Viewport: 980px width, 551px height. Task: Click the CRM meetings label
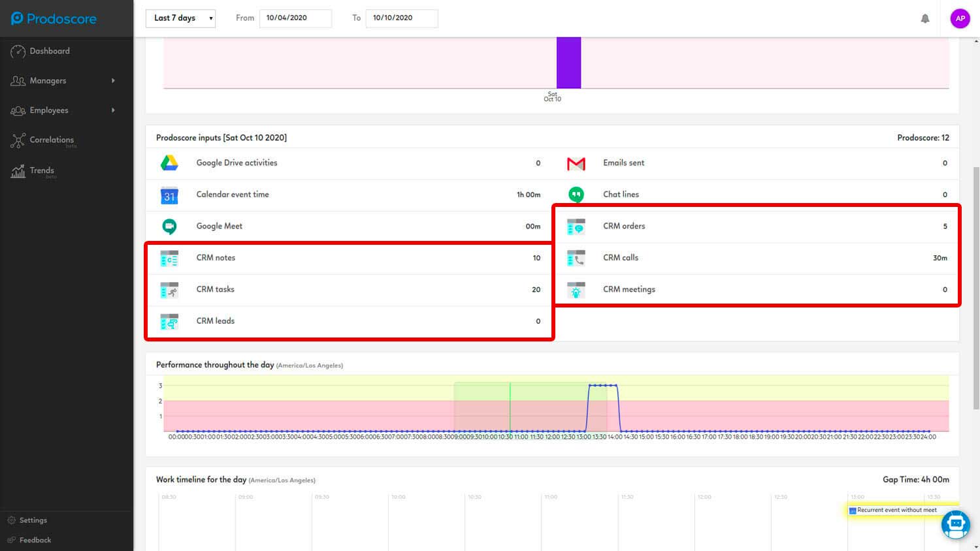point(629,290)
